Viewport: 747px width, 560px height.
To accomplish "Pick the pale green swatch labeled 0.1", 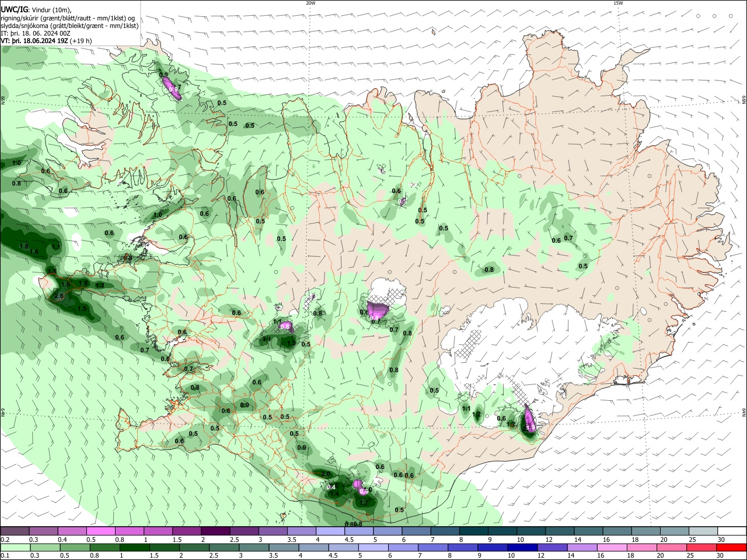I will click(15, 547).
